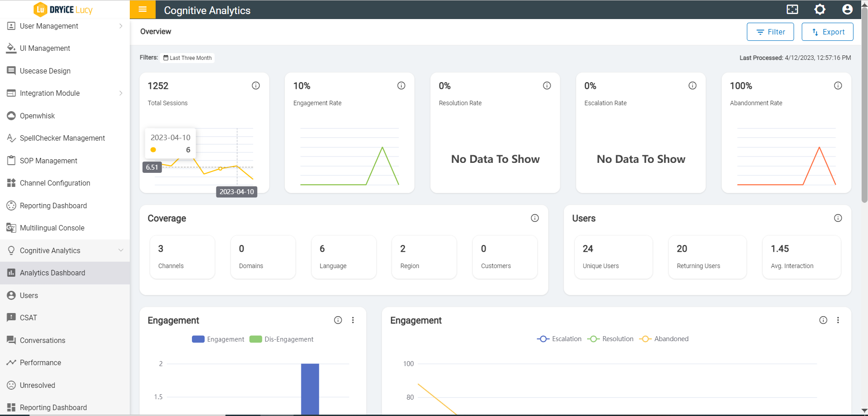This screenshot has width=868, height=416.
Task: Enter fullscreen mode via top bar icon
Action: 792,10
